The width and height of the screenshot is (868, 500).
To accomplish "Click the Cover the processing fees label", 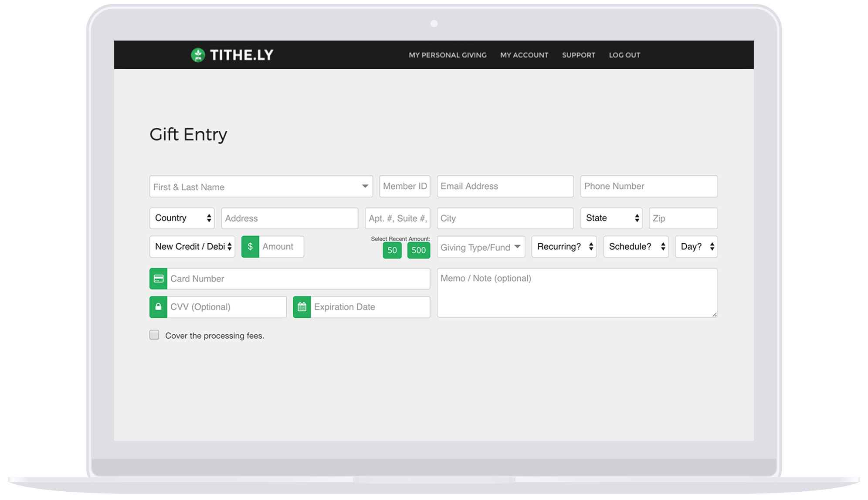I will coord(215,336).
